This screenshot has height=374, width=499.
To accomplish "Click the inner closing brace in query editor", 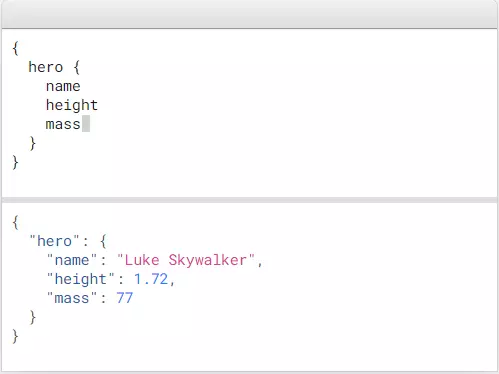I will pos(33,143).
